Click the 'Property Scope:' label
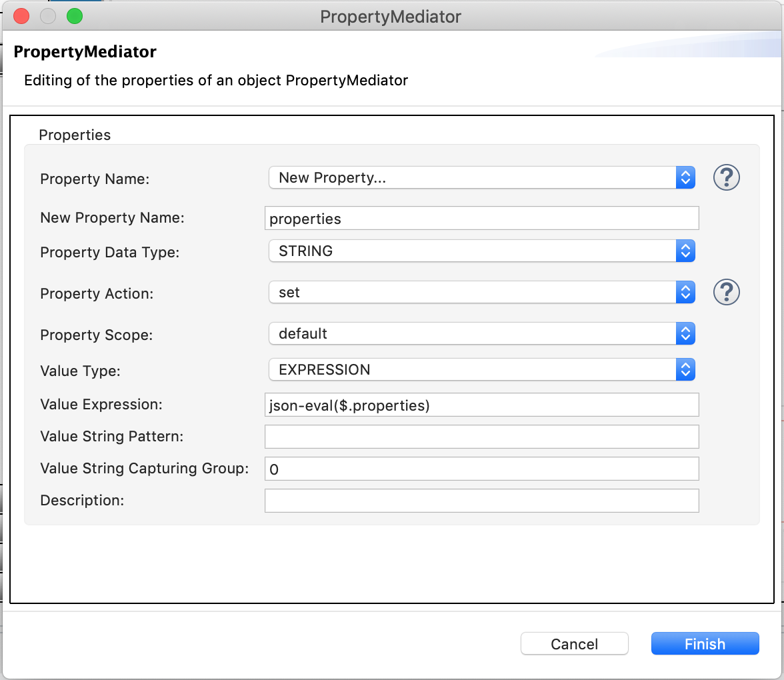Image resolution: width=784 pixels, height=680 pixels. click(97, 335)
